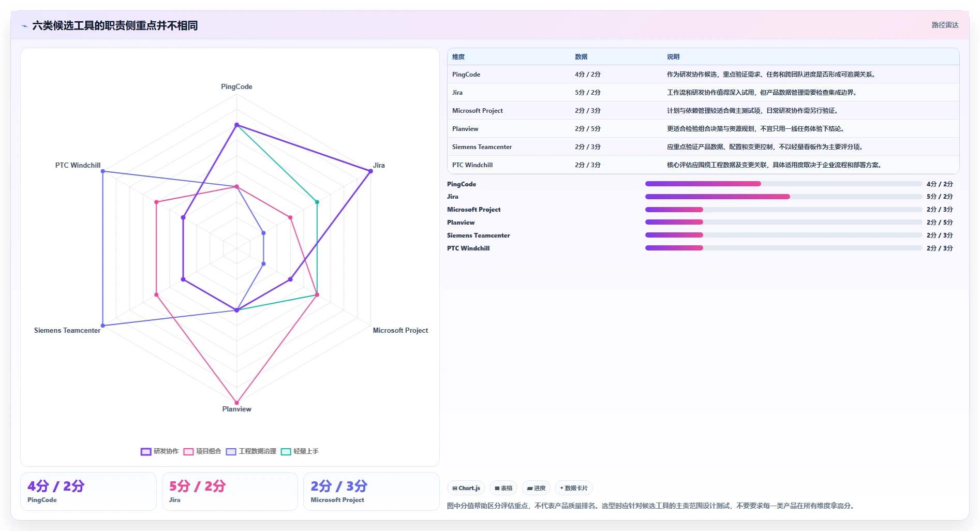Click the PingCode 4分 / 2分 data card

tap(88, 491)
